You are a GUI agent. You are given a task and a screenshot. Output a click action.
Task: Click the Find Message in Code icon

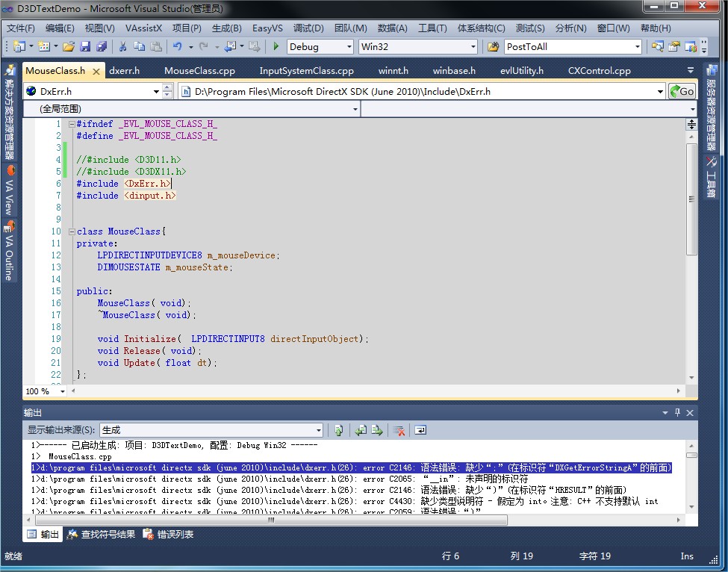coord(339,430)
